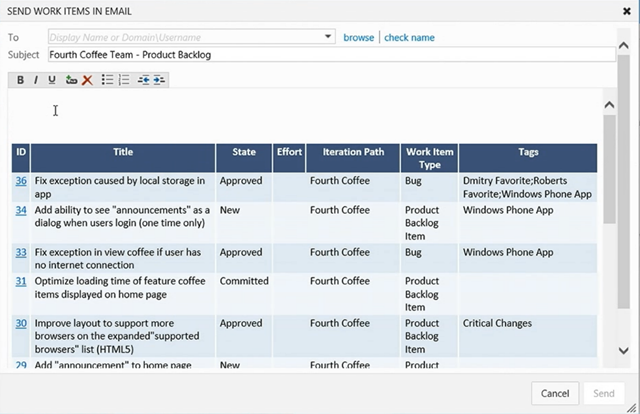The height and width of the screenshot is (414, 640).
Task: Click in the empty message body area
Action: tap(305, 115)
